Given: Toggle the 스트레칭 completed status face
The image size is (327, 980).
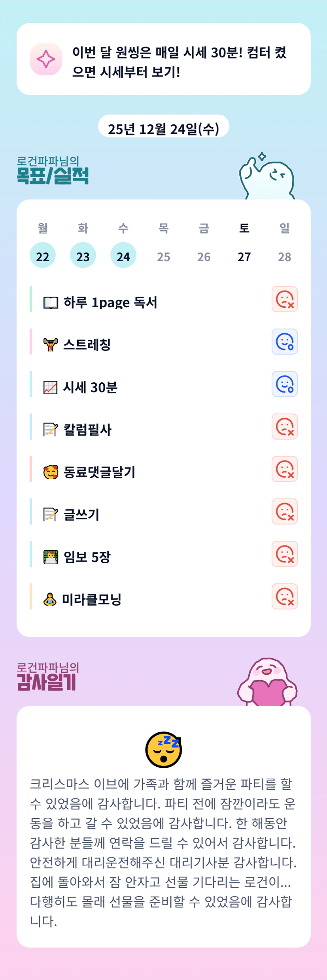Looking at the screenshot, I should 284,342.
